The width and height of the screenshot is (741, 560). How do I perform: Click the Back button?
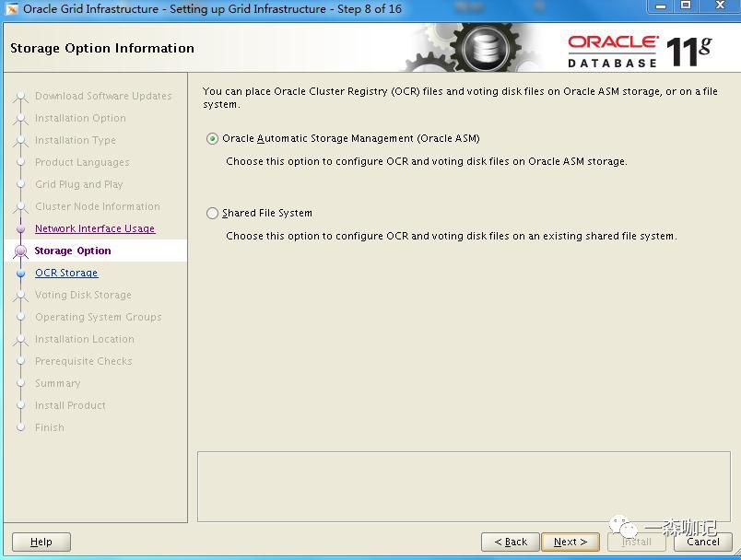[511, 542]
